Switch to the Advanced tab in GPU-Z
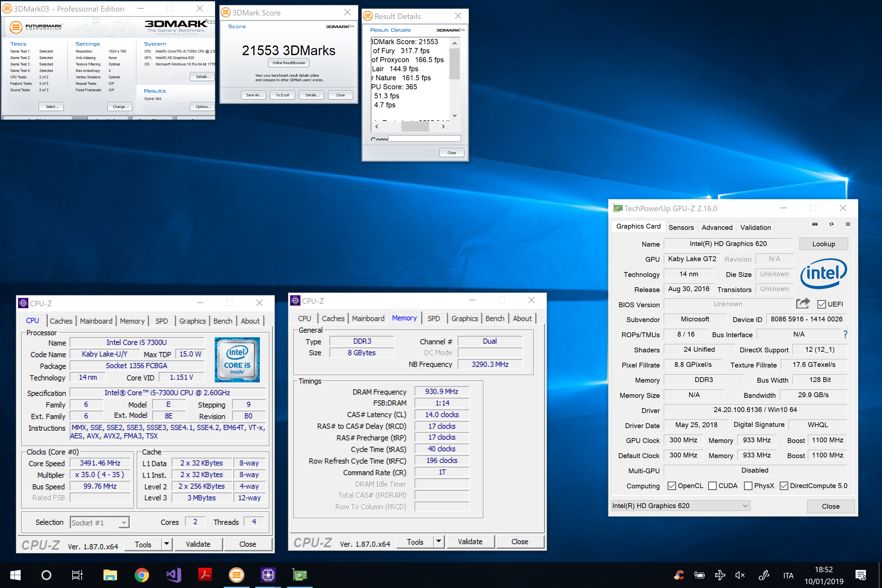The image size is (882, 588). 717,227
